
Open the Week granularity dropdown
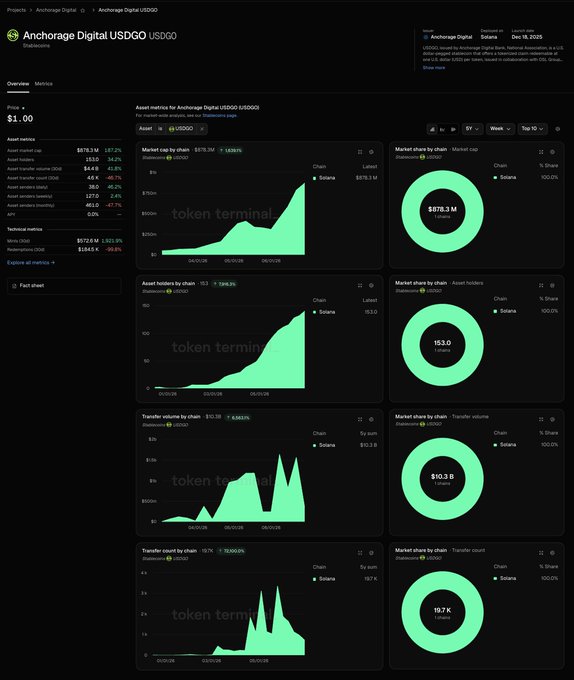click(500, 129)
